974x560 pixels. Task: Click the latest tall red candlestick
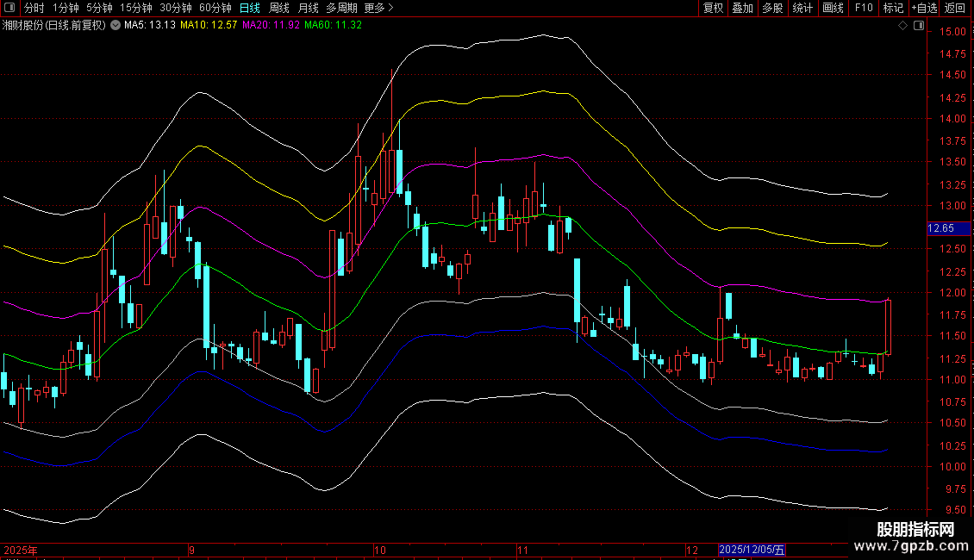(889, 327)
